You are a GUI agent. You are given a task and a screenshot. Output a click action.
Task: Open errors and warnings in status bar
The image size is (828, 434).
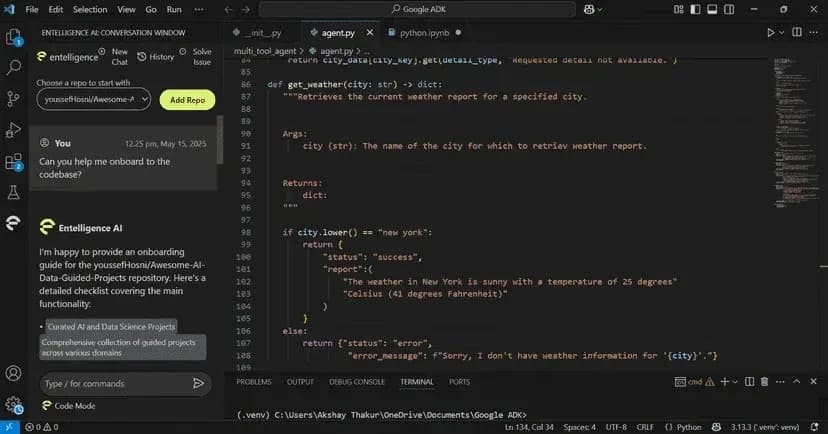point(42,427)
